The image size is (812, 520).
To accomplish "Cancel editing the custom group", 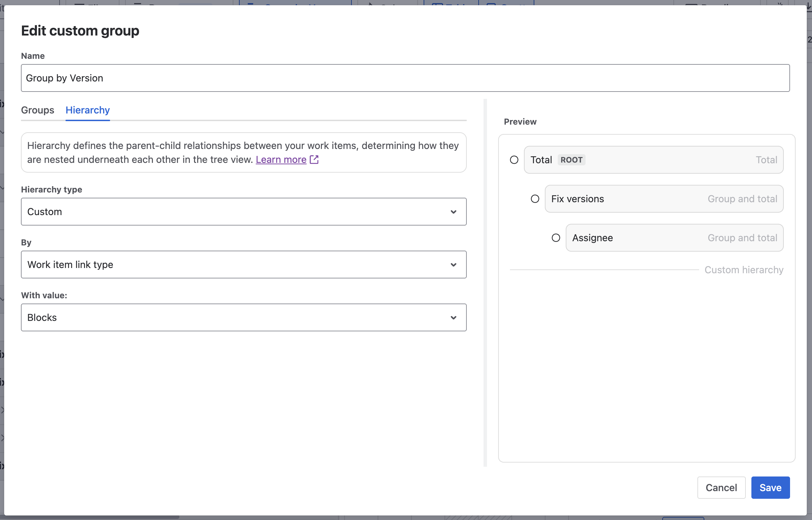I will pos(721,487).
